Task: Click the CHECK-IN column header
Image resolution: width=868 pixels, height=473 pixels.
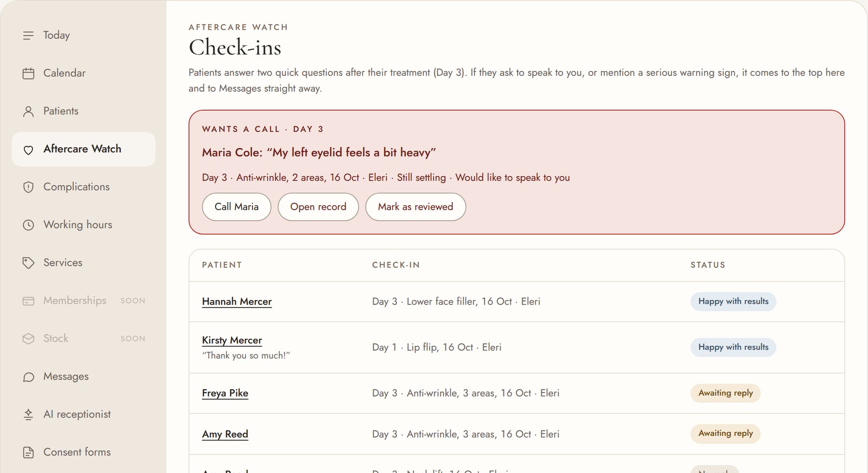Action: coord(396,265)
